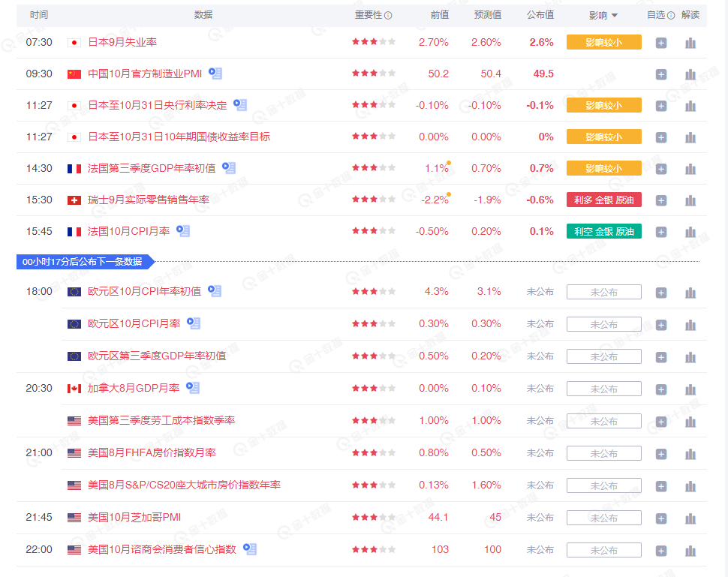Click explainer icon beside 欧元区10月CPI年率初值
This screenshot has width=728, height=577.
(215, 291)
